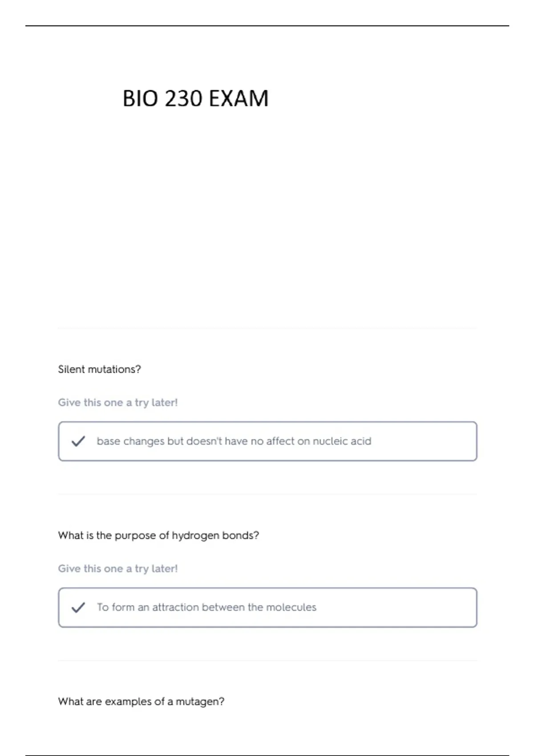This screenshot has width=534, height=756.
Task: Click the words "nucleic acid" in the first answer
Action: [x=342, y=441]
